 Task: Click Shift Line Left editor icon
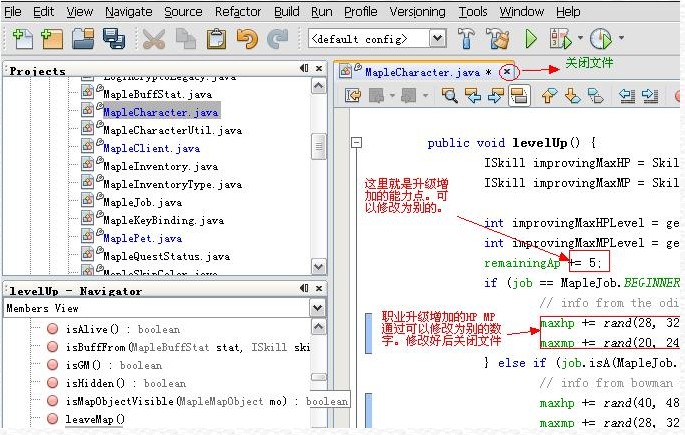click(627, 95)
